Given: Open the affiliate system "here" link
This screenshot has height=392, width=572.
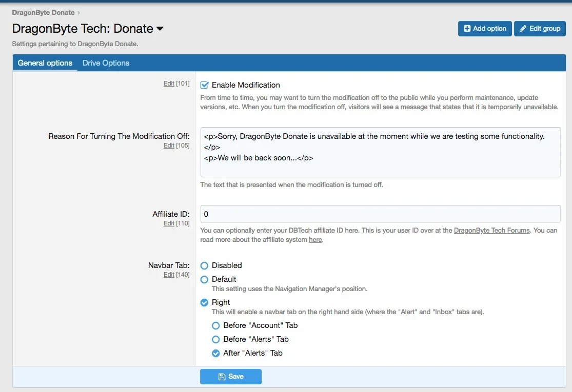Looking at the screenshot, I should coord(315,240).
